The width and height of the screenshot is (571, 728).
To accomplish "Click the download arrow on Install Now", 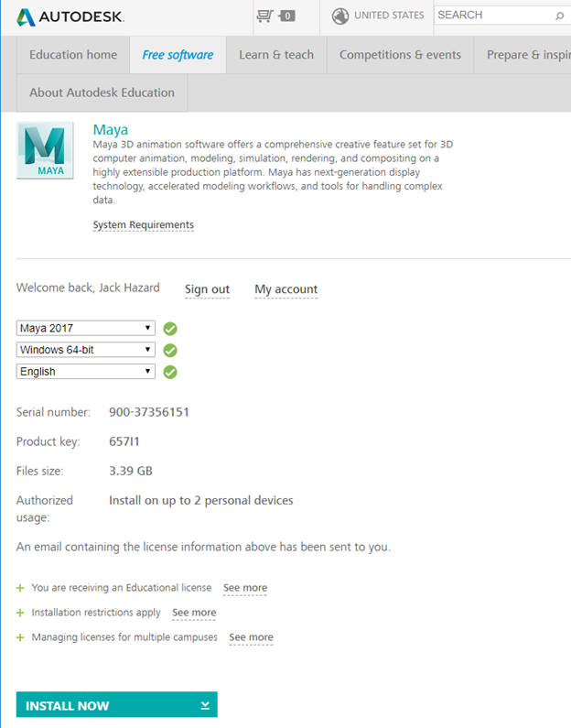I will coord(205,706).
